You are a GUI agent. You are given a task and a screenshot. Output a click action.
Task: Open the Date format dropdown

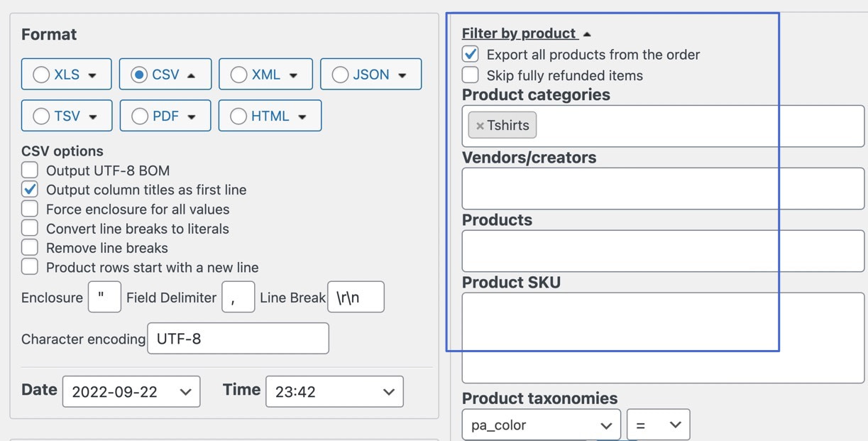[131, 391]
